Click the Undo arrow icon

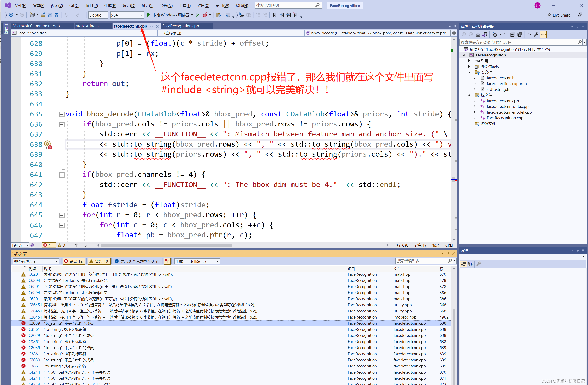(66, 15)
